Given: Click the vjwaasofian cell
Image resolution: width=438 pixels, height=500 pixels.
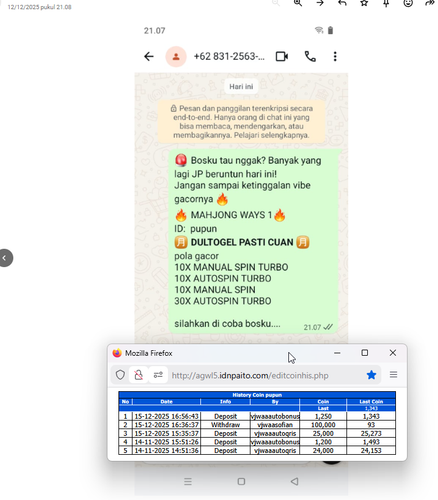Looking at the screenshot, I should tap(275, 425).
